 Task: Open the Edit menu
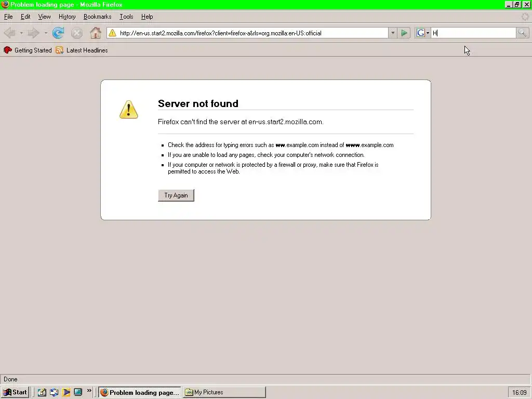pyautogui.click(x=25, y=17)
